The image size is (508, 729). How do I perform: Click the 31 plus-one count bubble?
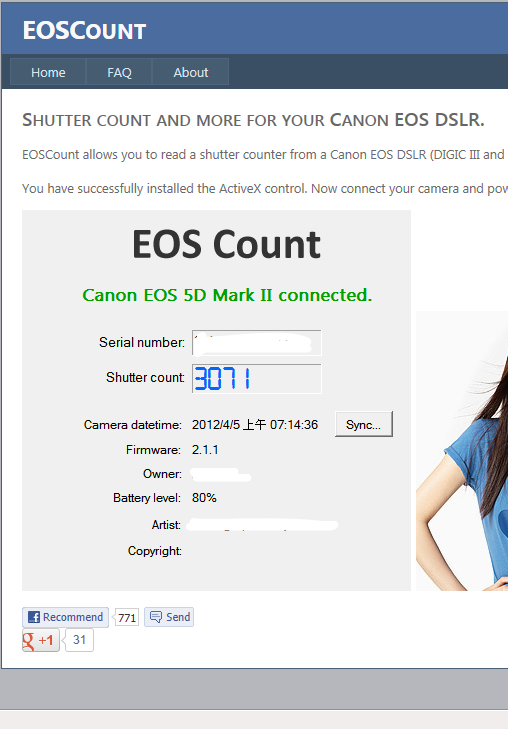tap(79, 640)
